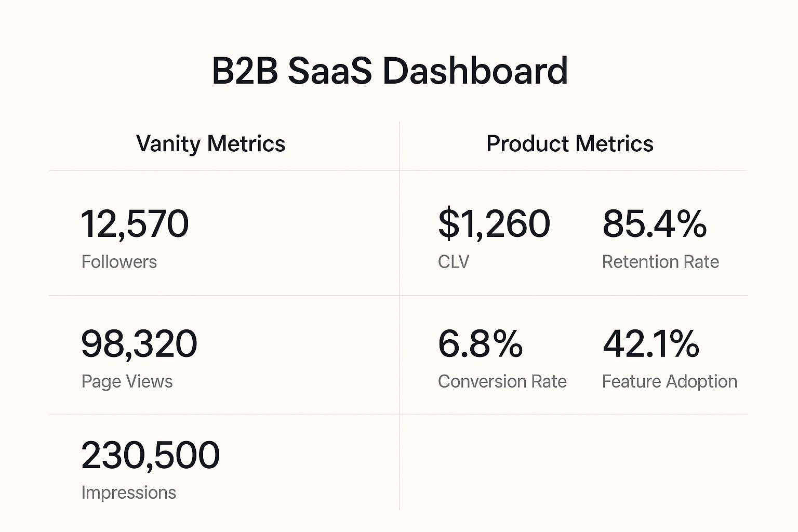Click the B2B SaaS Dashboard title
This screenshot has width=798, height=532.
[x=390, y=71]
